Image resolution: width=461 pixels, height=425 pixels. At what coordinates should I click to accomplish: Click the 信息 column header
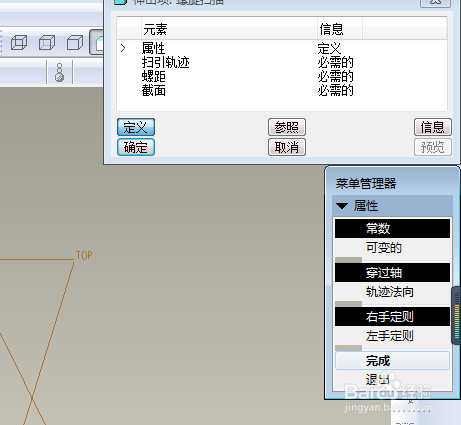[x=340, y=29]
